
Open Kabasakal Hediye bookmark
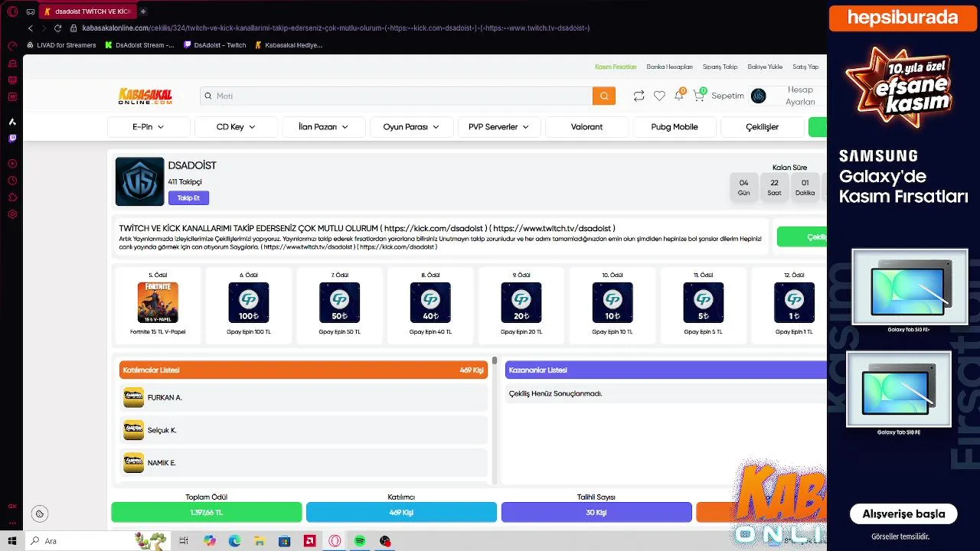289,45
